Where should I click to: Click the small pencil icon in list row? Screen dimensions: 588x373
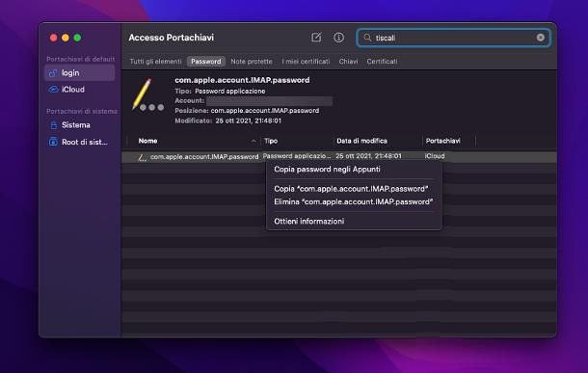tap(142, 157)
